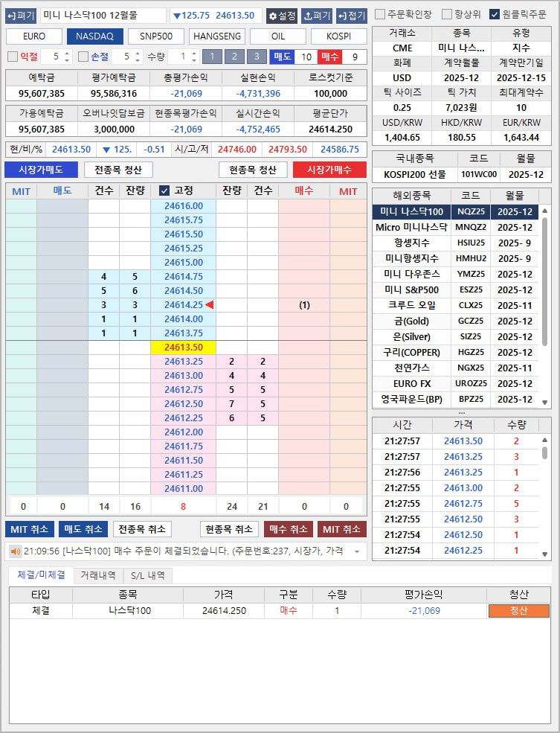Click the 현종목 취소 button
Viewport: 560px width, 733px height.
click(x=229, y=529)
